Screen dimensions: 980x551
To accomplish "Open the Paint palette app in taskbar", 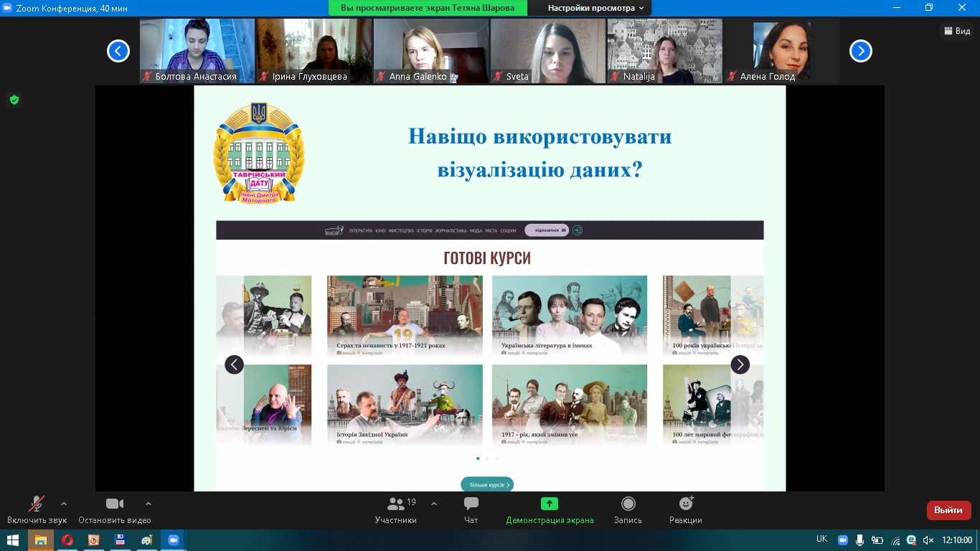I will 146,540.
